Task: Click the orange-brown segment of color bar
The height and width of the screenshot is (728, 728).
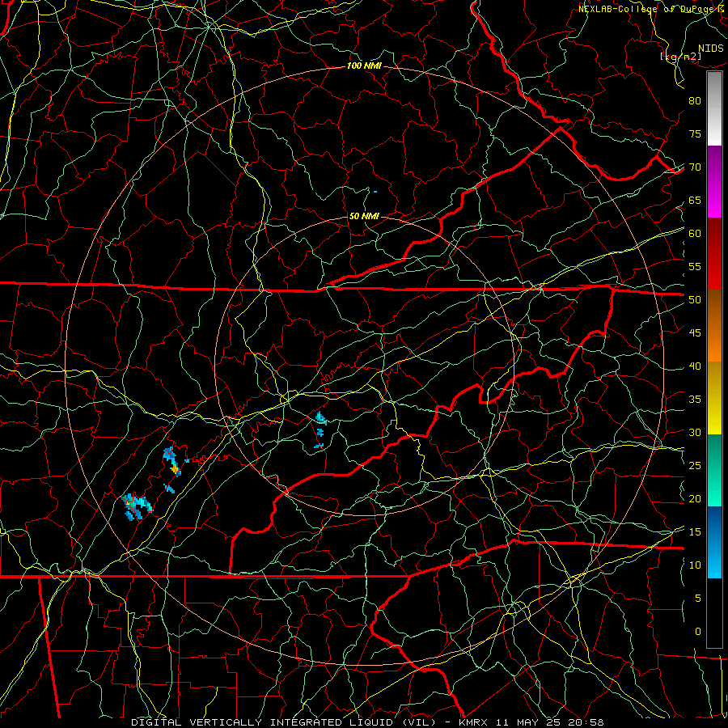Action: click(x=714, y=325)
